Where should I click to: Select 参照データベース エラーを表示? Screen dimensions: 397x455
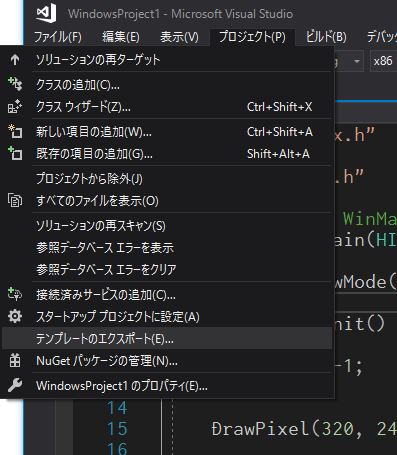point(167,248)
